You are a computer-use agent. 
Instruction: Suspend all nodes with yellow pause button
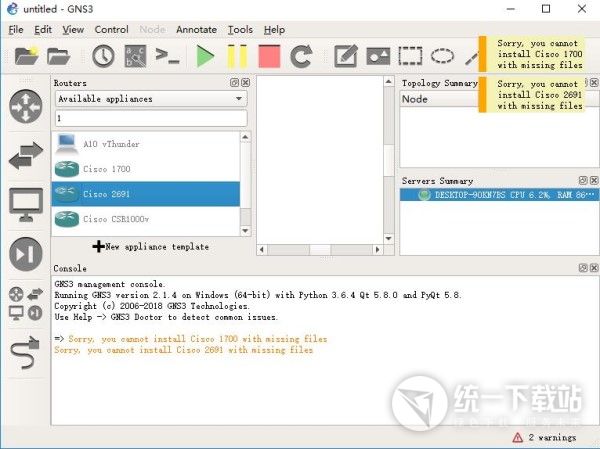click(x=237, y=56)
